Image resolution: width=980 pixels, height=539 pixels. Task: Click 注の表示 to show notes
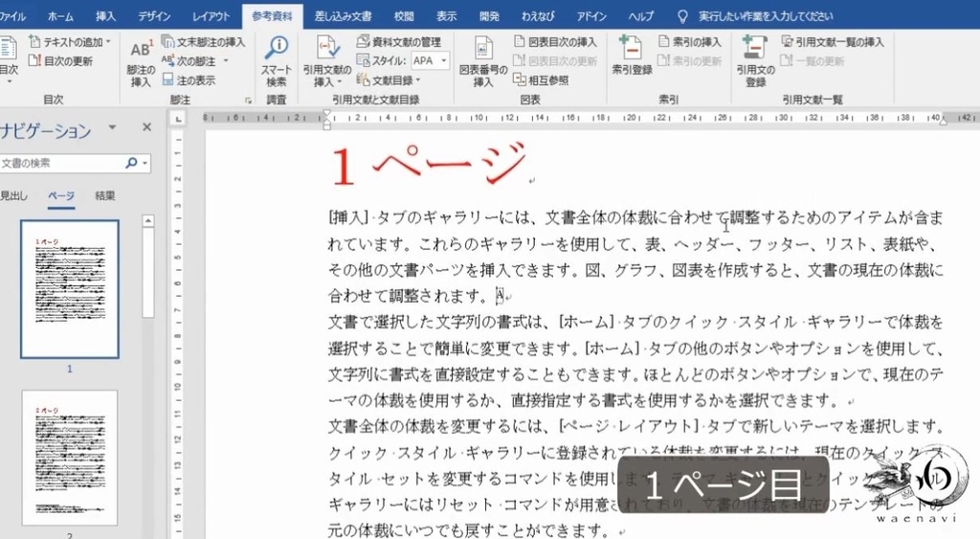coord(189,79)
